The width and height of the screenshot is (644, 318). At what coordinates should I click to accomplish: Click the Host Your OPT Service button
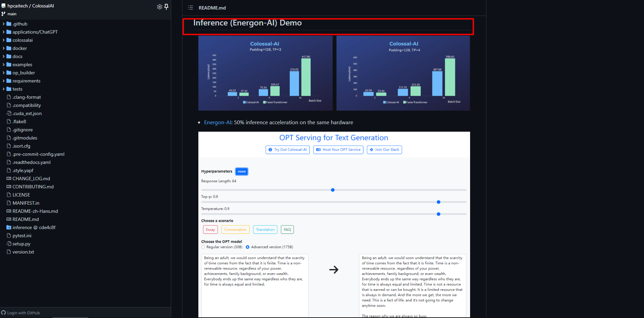coord(338,150)
